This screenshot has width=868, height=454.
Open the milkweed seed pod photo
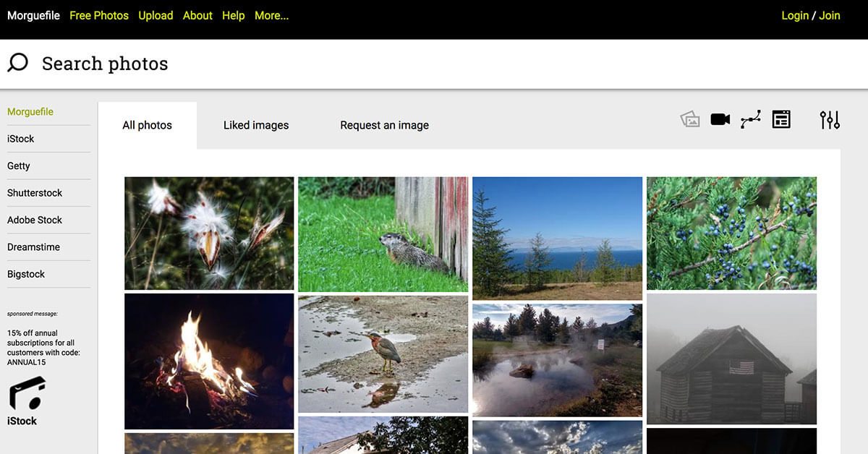(x=209, y=234)
